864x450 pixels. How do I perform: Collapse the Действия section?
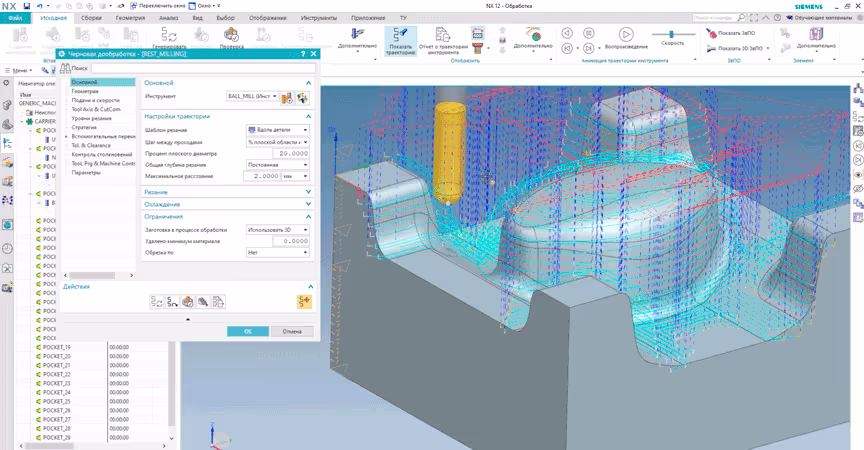coord(310,286)
